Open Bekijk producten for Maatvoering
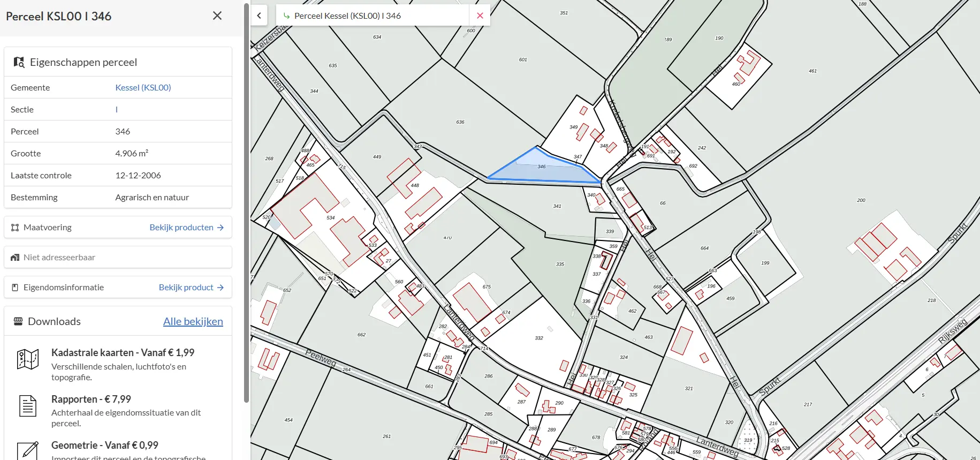Viewport: 980px width, 460px height. pos(186,228)
